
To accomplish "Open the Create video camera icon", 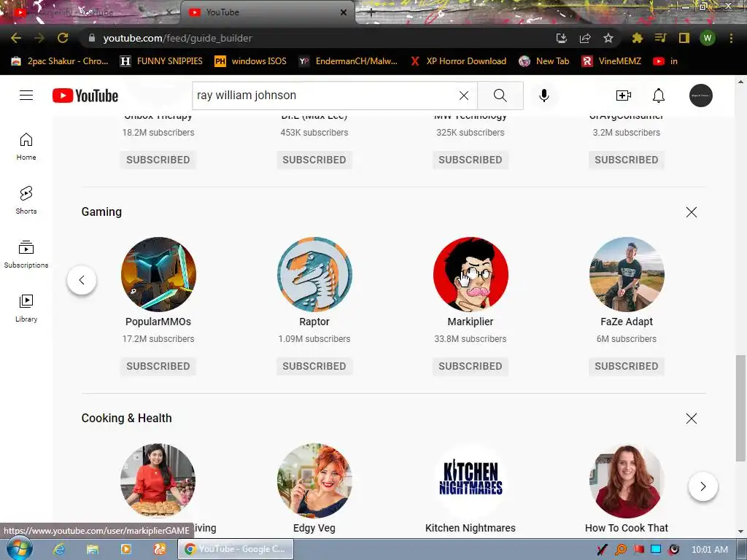I will tap(623, 96).
